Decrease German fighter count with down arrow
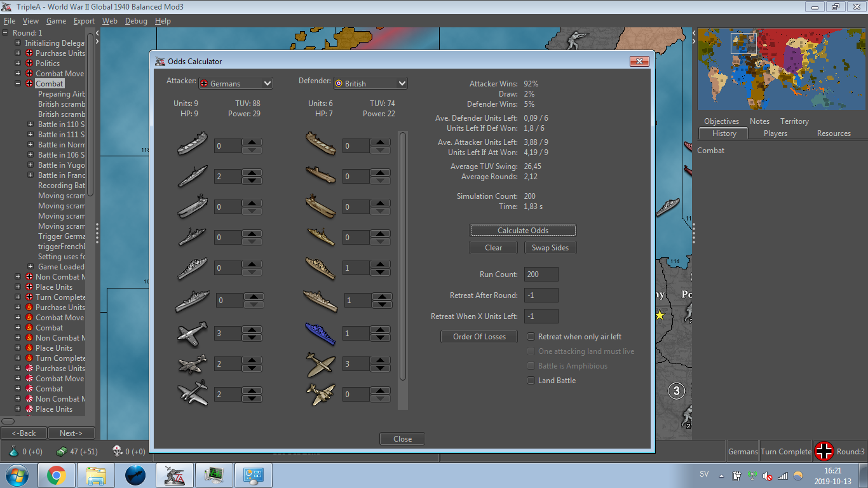The image size is (868, 488). 252,337
